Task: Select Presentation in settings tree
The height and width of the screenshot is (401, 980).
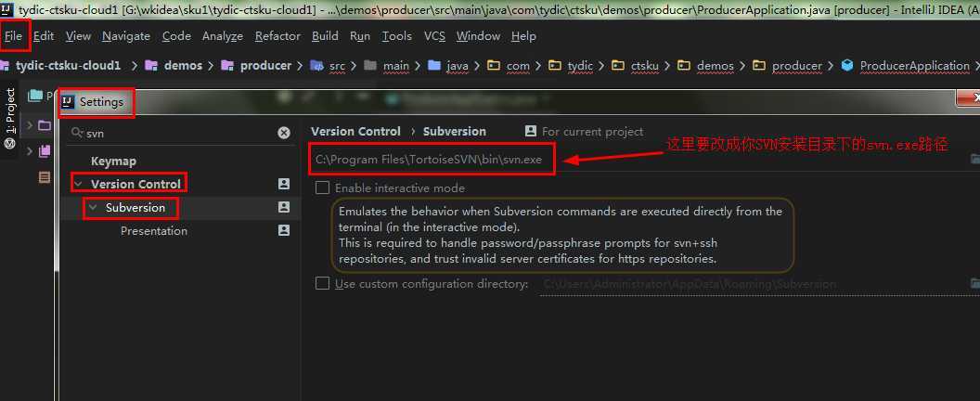Action: click(154, 231)
